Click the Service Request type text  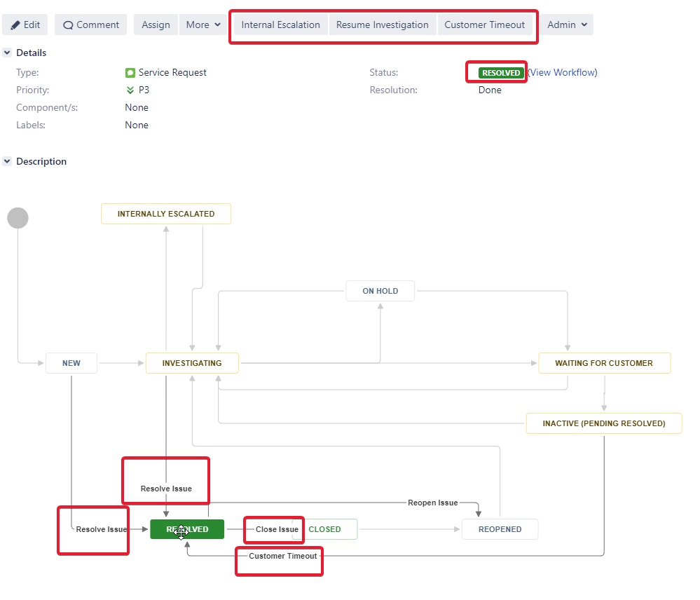172,73
